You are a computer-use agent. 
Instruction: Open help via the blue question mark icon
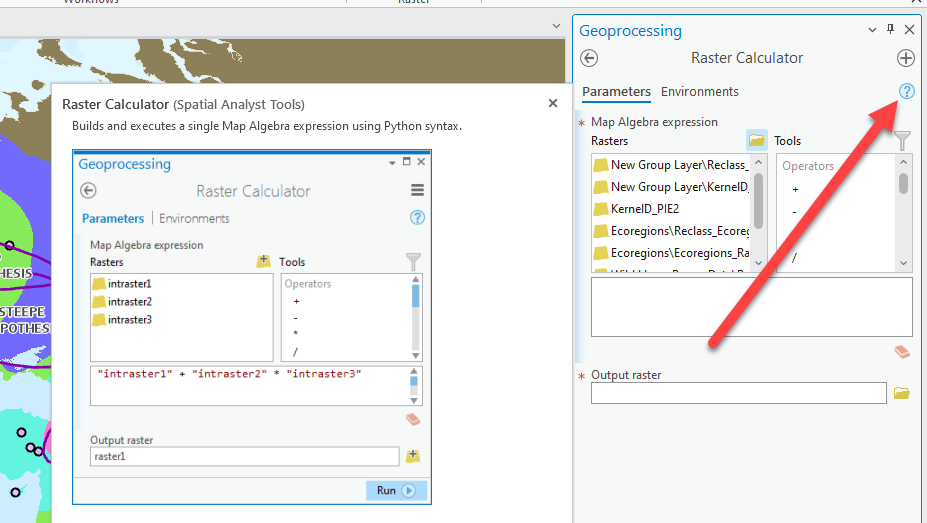click(x=906, y=91)
